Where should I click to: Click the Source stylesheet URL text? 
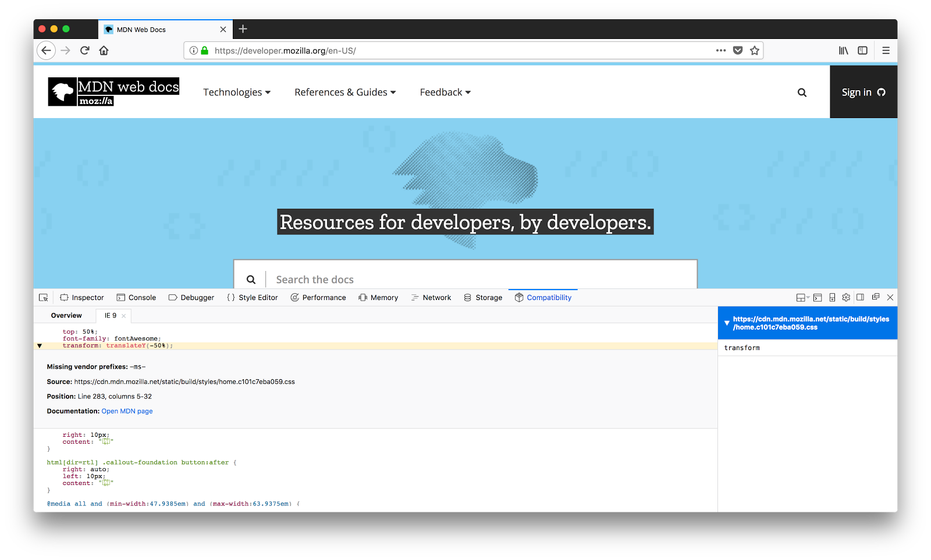[184, 382]
